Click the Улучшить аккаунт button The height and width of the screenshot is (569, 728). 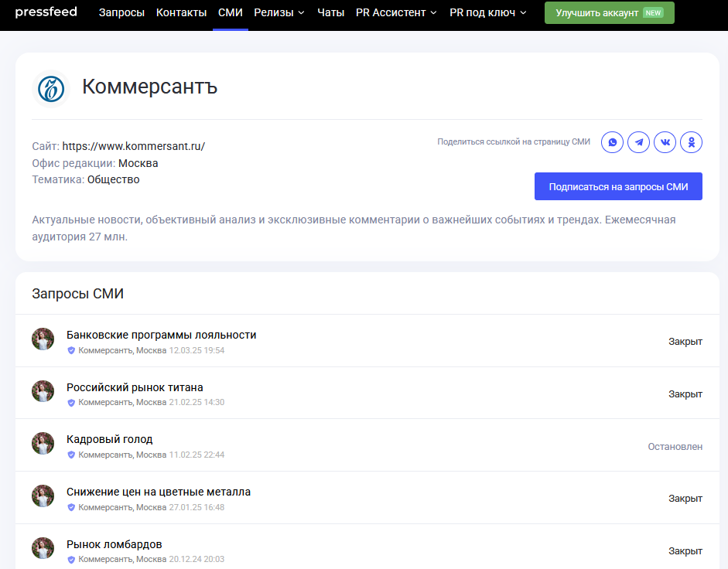pos(609,12)
